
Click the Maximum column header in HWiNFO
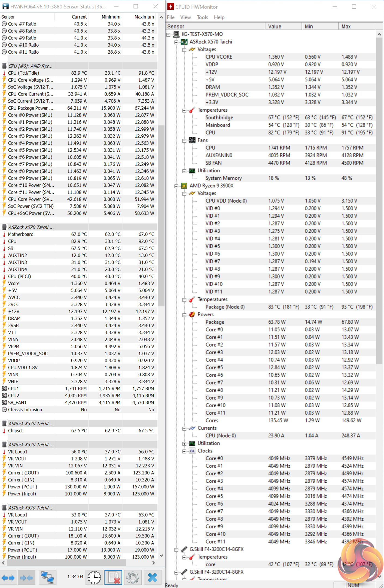point(140,17)
